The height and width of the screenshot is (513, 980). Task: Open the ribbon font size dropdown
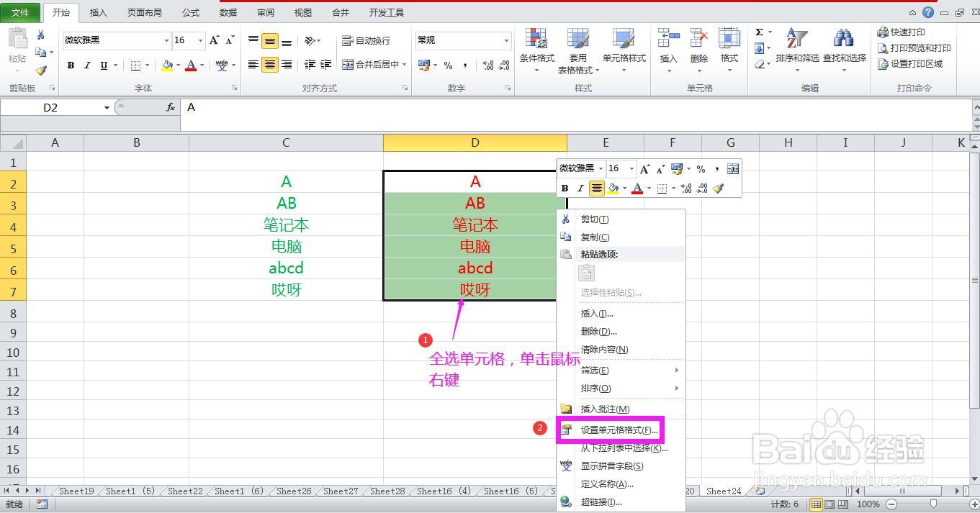201,41
